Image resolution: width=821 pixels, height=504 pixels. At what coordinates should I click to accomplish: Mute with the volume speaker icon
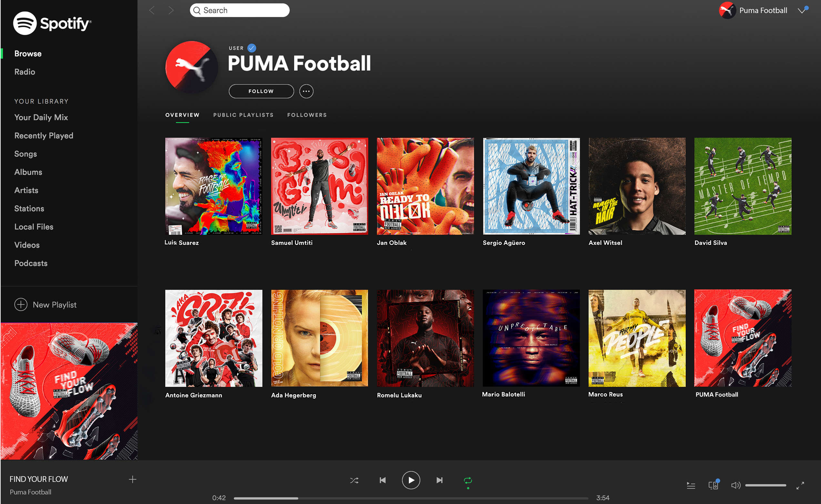click(x=735, y=485)
